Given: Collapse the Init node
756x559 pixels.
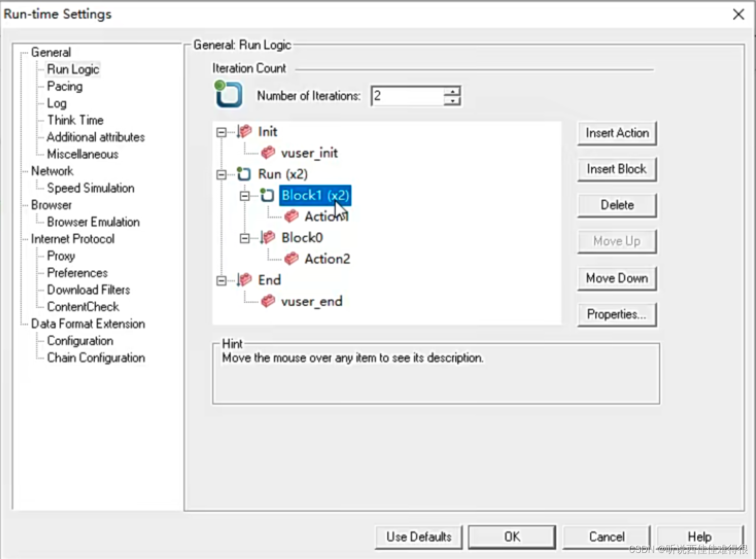Looking at the screenshot, I should [x=221, y=132].
